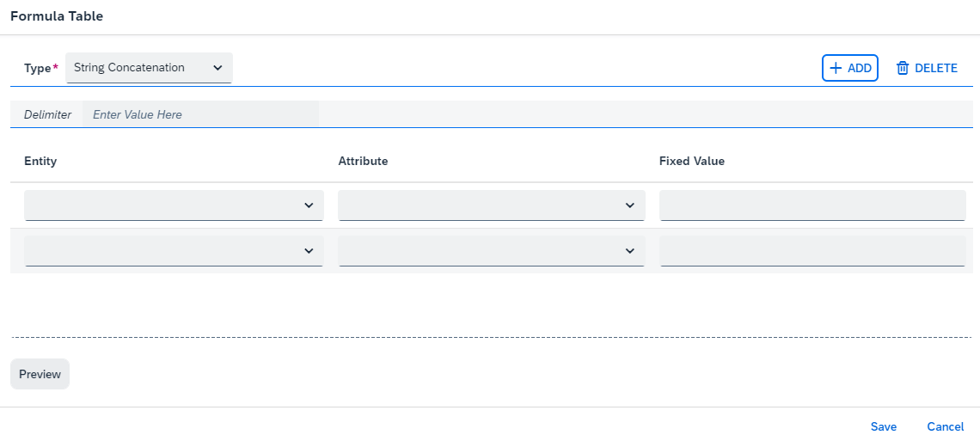980x441 pixels.
Task: Click the plus icon on ADD
Action: click(x=836, y=68)
